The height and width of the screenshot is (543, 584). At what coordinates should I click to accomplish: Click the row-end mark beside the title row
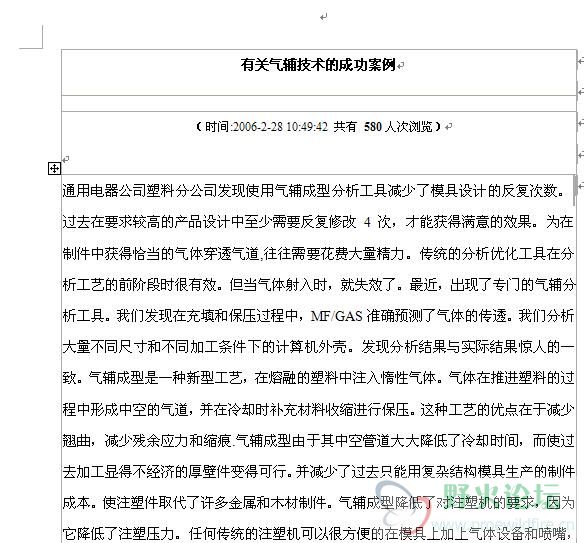[x=580, y=60]
